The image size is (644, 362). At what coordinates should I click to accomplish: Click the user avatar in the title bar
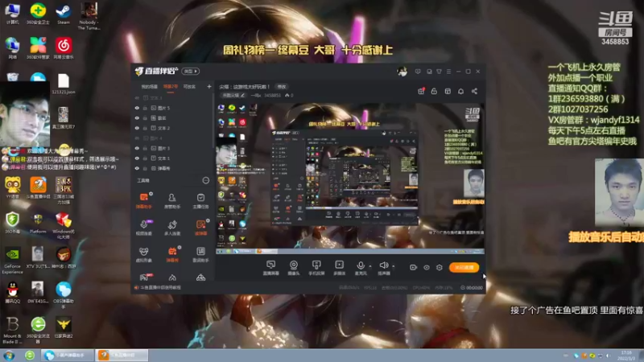click(x=402, y=72)
